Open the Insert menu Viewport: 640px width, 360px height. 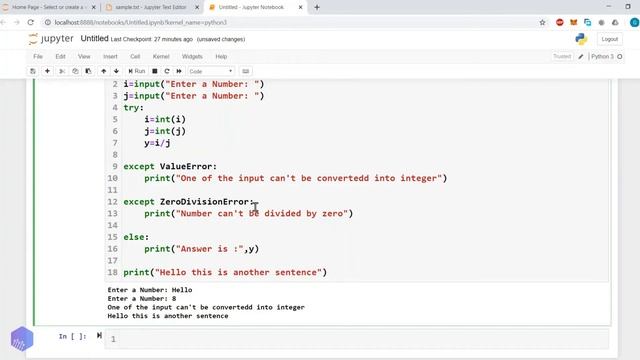[110, 56]
